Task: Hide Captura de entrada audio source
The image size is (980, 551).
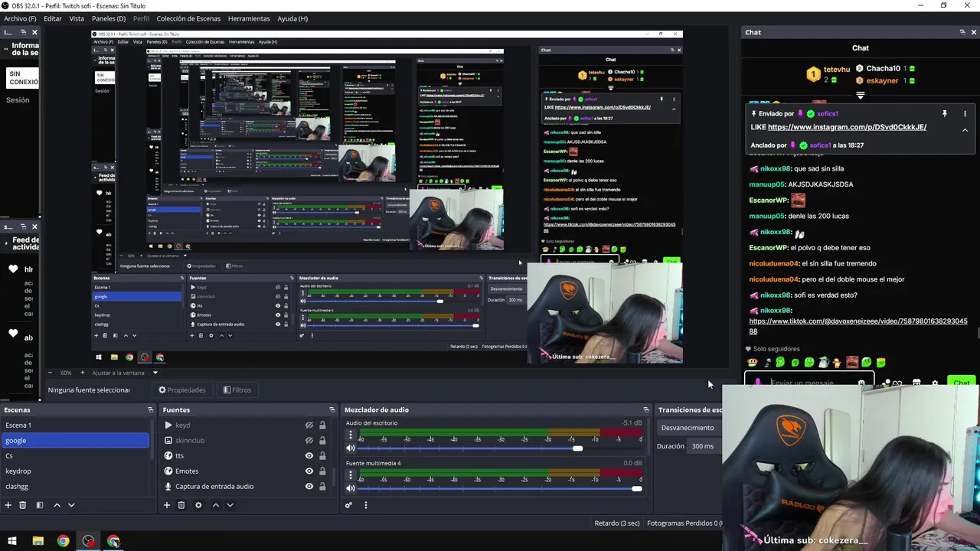Action: 309,486
